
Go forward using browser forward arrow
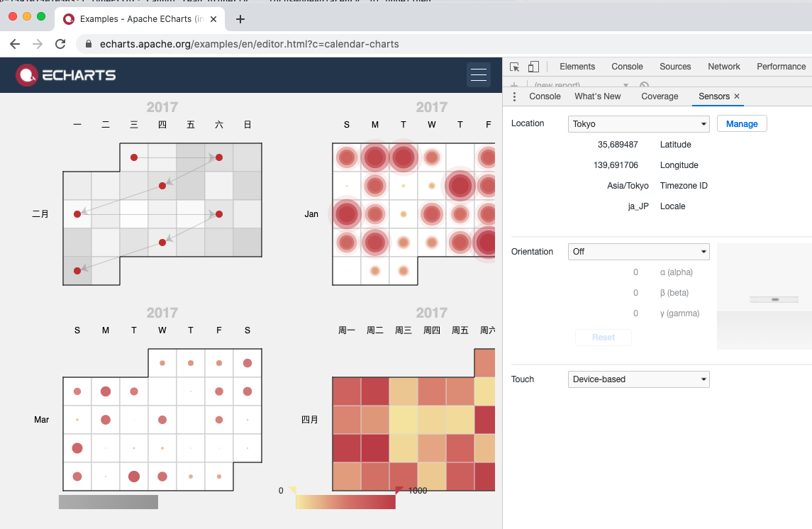(38, 44)
